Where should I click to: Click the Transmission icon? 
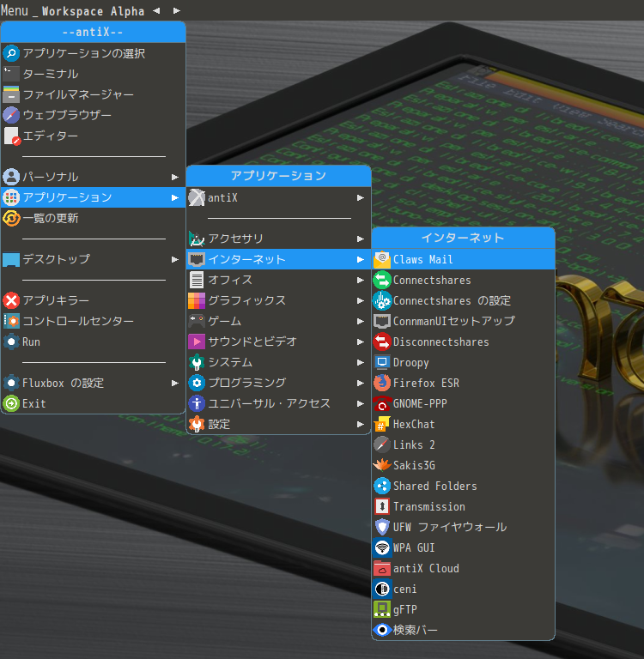tap(382, 506)
